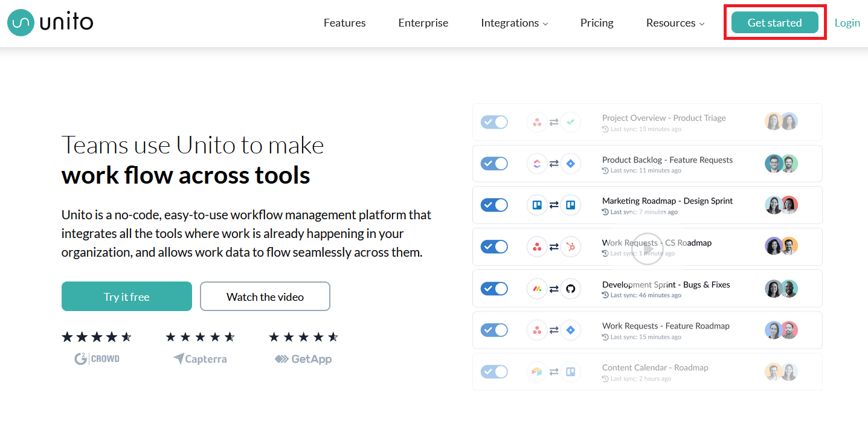Screen dimensions: 868x421
Task: Open the G2 Crowd logo
Action: tap(97, 359)
